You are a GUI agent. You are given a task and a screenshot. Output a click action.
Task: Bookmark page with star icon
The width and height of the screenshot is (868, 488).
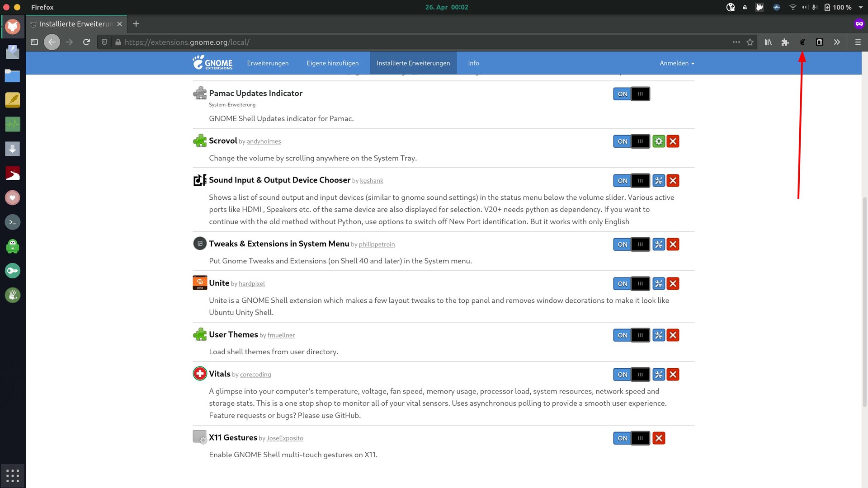click(750, 42)
